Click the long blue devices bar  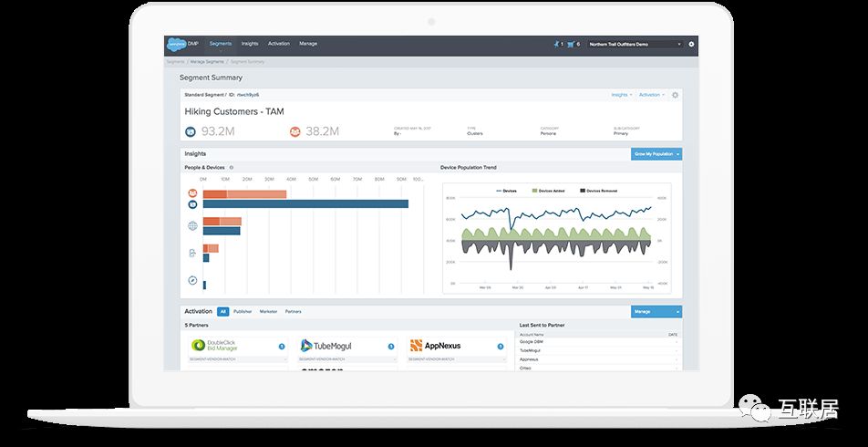tap(305, 204)
